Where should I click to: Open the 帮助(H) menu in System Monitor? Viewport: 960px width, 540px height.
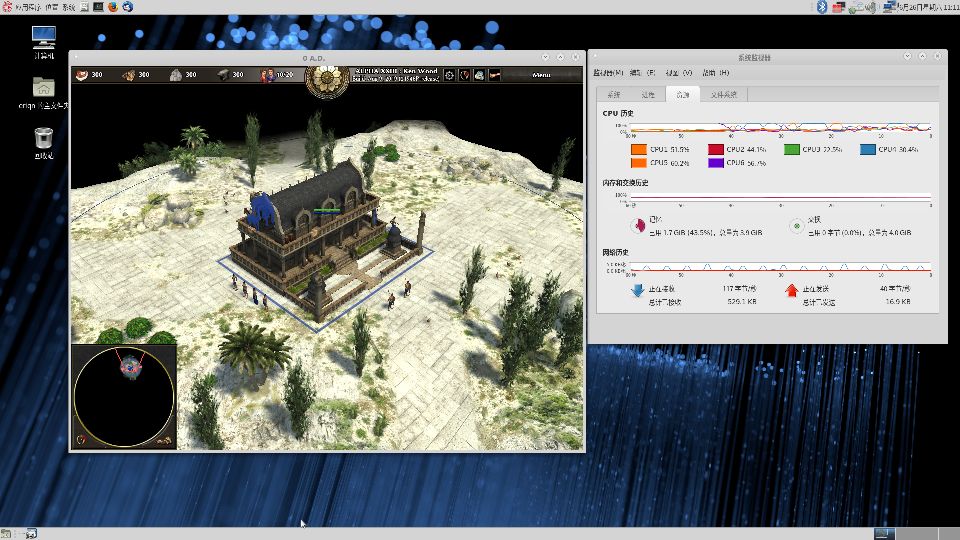(716, 73)
